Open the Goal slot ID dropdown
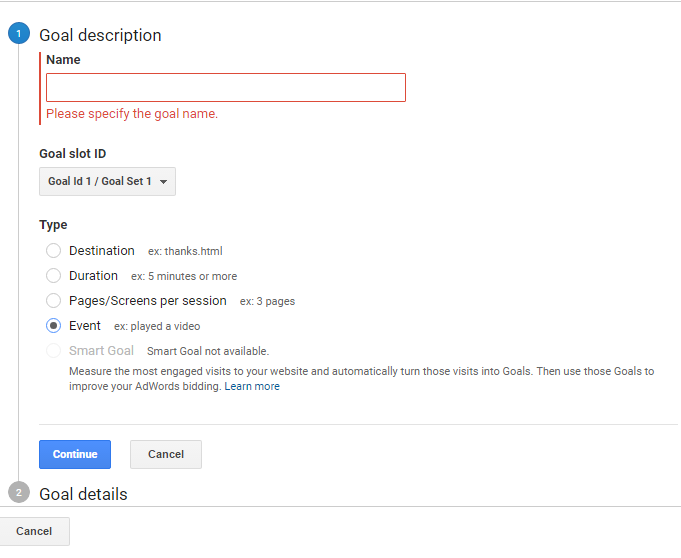Image resolution: width=681 pixels, height=558 pixels. 107,182
